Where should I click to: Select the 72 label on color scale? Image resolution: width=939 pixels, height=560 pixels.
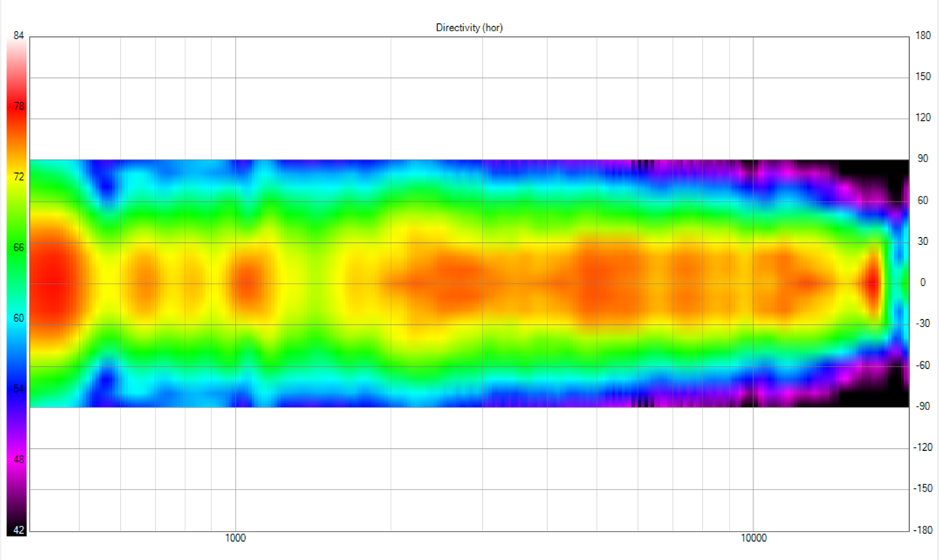pyautogui.click(x=20, y=177)
